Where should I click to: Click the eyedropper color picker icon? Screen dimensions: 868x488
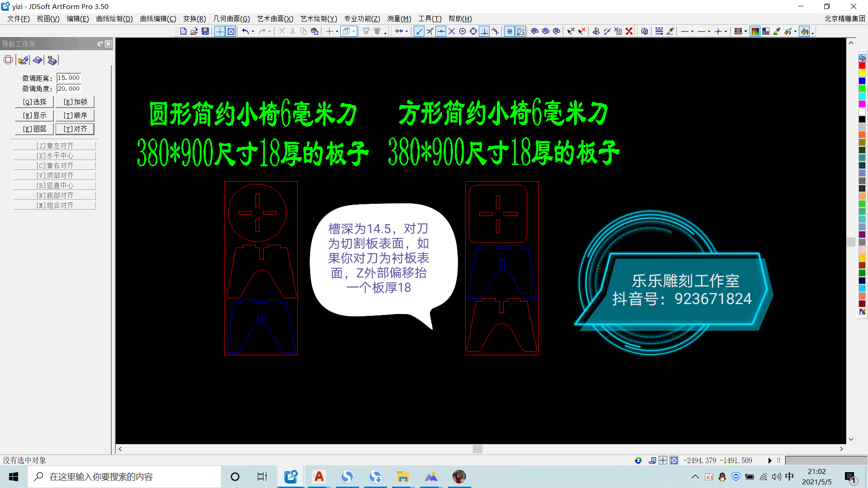click(777, 31)
